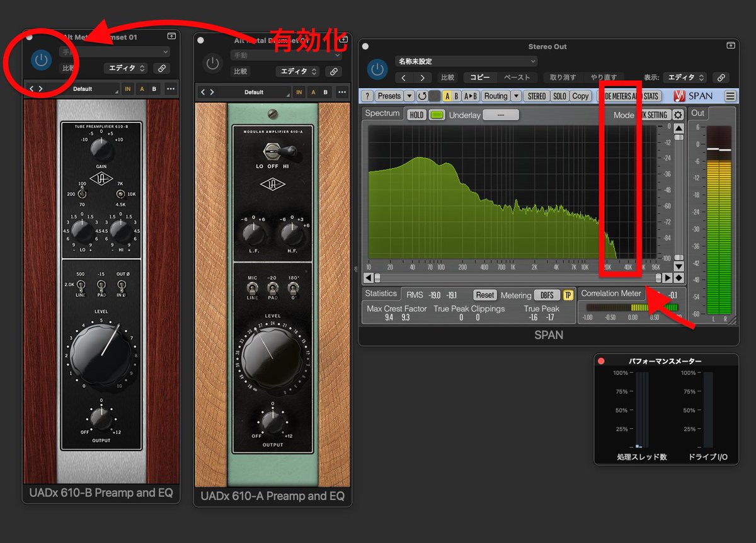The image size is (756, 543).
Task: Click the diamond zoom icon below the spectrum
Action: coord(679,277)
